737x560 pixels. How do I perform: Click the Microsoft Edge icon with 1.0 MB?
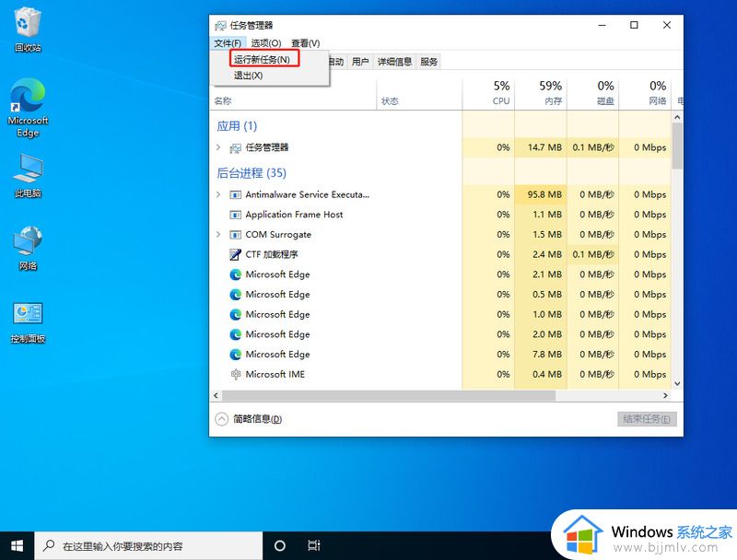click(235, 314)
